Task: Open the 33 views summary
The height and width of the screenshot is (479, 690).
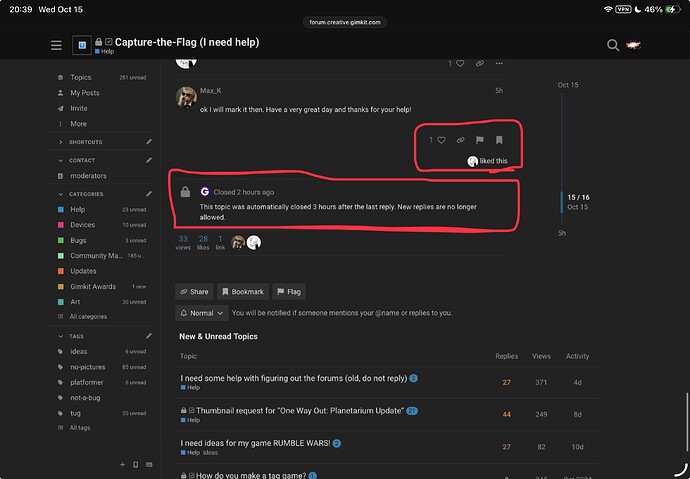Action: pos(183,243)
